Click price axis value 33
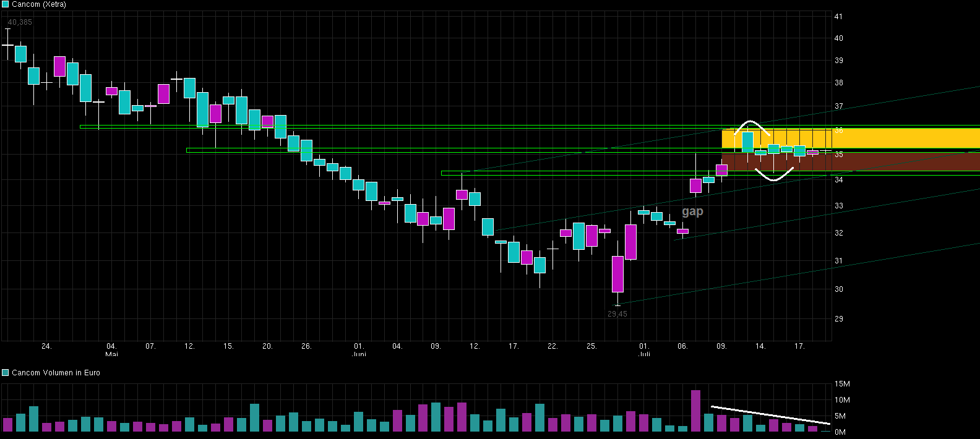The height and width of the screenshot is (439, 980). click(838, 206)
